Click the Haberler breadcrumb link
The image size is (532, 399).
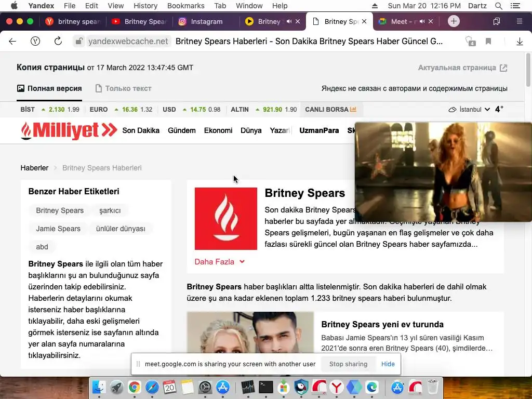coord(34,168)
